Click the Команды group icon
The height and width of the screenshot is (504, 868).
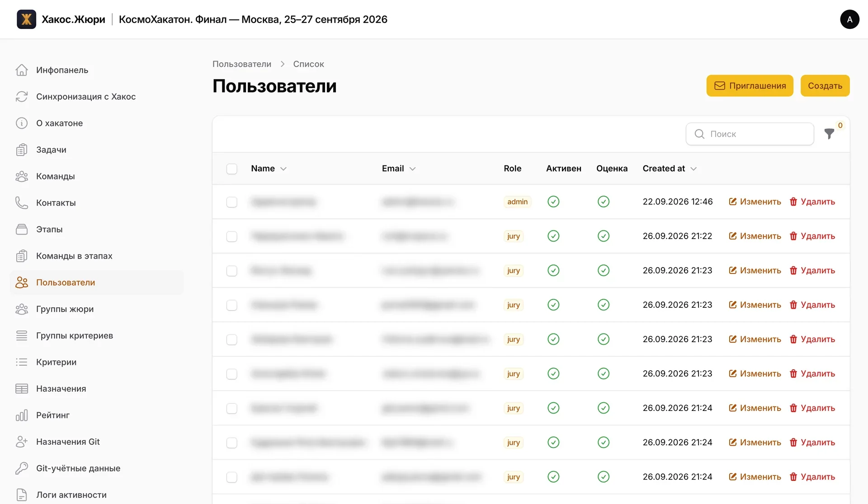point(22,176)
